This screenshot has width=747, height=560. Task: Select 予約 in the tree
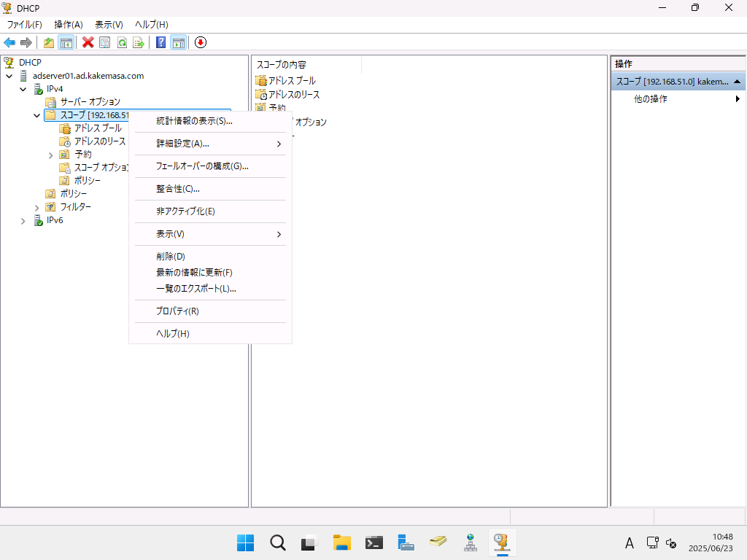coord(83,155)
